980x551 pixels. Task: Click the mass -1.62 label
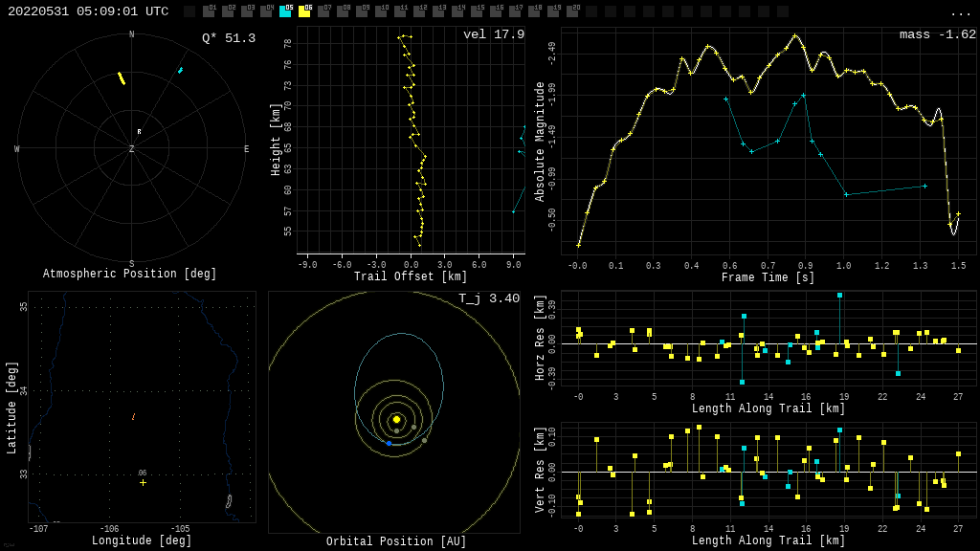pos(937,35)
